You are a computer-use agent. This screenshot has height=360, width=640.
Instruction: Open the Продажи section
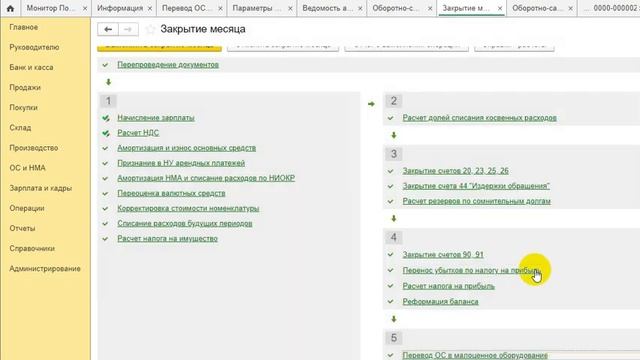point(25,87)
